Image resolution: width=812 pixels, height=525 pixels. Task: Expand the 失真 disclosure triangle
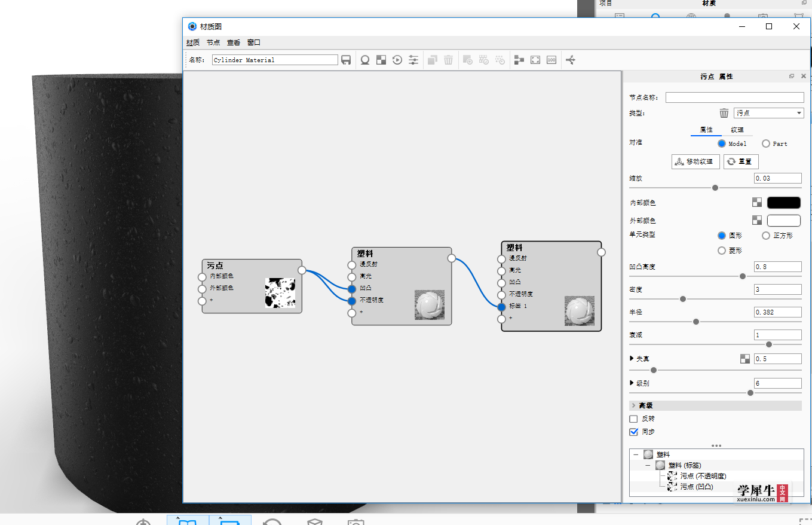coord(632,359)
